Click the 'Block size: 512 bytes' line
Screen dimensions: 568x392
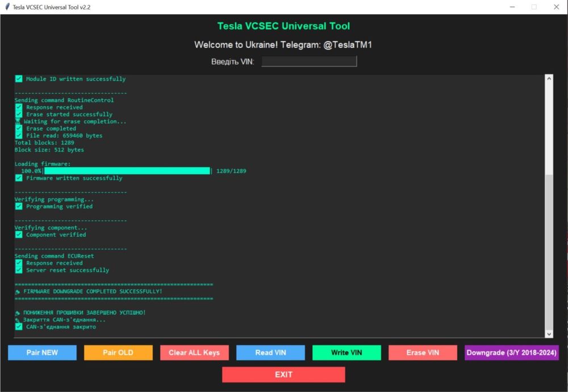pyautogui.click(x=49, y=150)
